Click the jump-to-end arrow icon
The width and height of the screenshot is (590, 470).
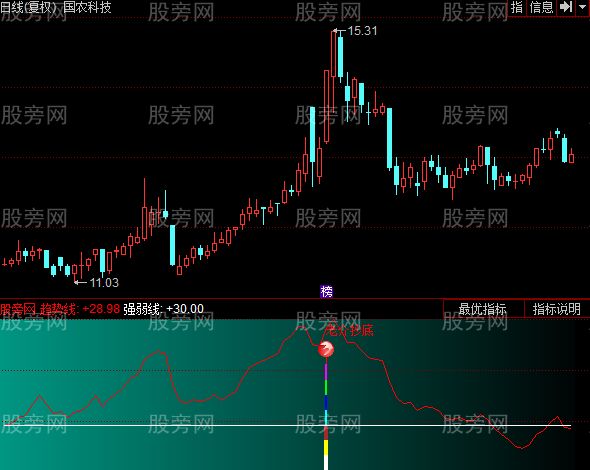(566, 7)
